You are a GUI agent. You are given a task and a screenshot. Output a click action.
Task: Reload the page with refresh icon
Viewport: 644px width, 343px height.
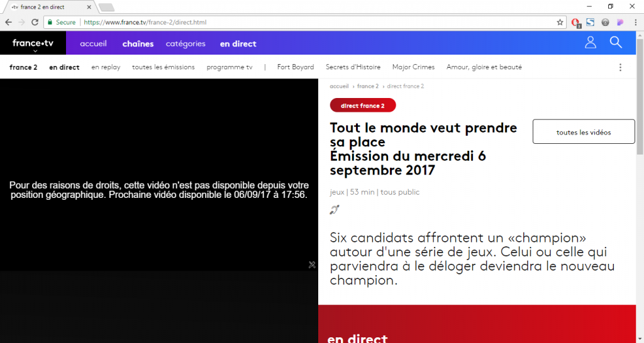click(x=35, y=22)
